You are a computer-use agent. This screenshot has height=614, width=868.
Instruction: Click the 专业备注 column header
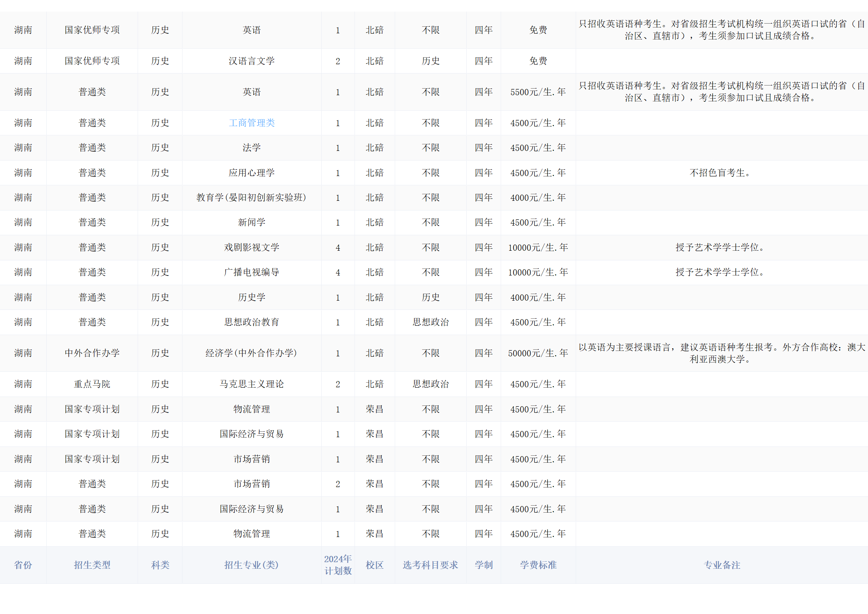click(721, 565)
